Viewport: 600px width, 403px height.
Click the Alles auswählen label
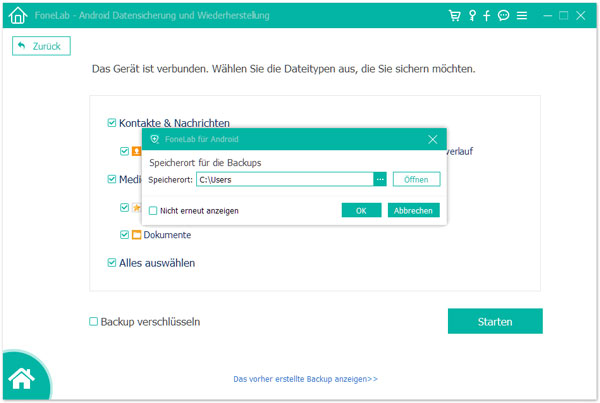click(157, 263)
